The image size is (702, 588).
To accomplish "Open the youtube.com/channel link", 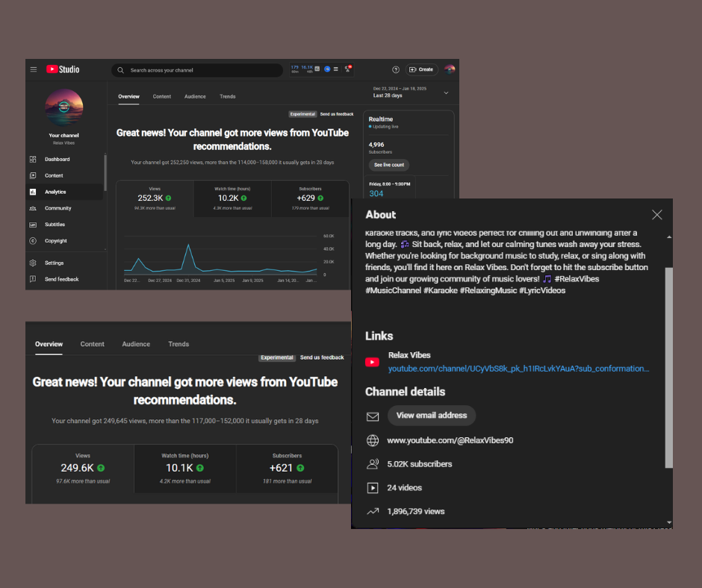I will coord(518,369).
